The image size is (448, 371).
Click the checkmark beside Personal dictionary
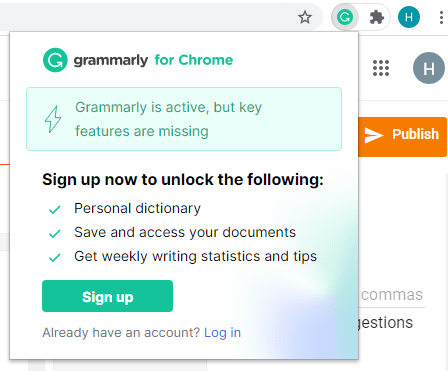tap(54, 210)
